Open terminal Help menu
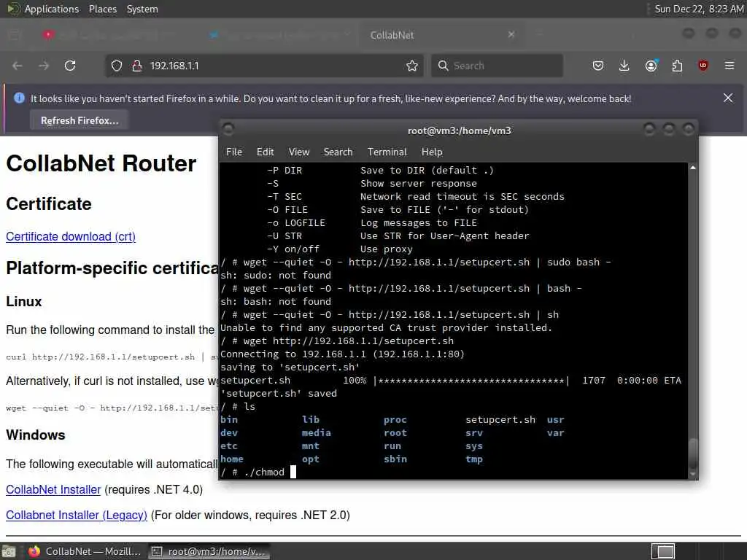 click(x=432, y=152)
